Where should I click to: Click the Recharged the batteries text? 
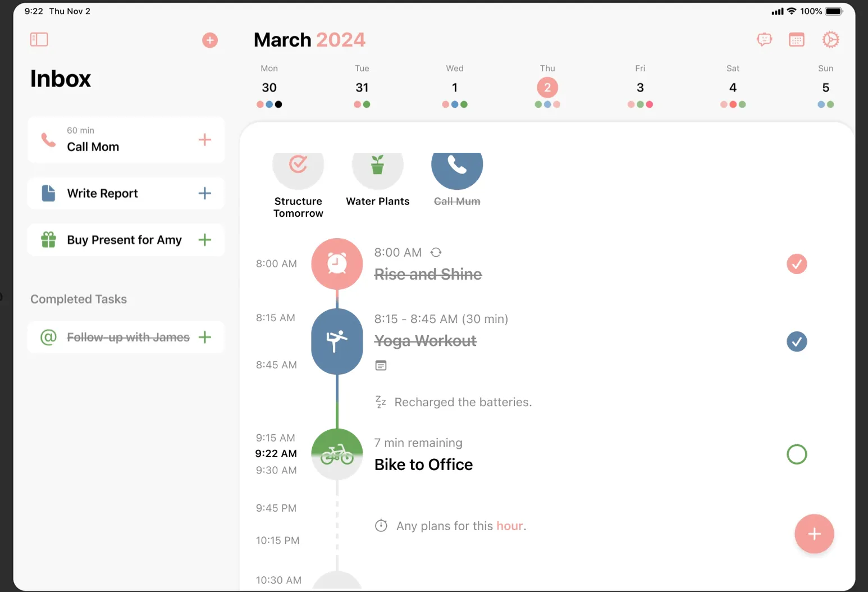pos(463,402)
